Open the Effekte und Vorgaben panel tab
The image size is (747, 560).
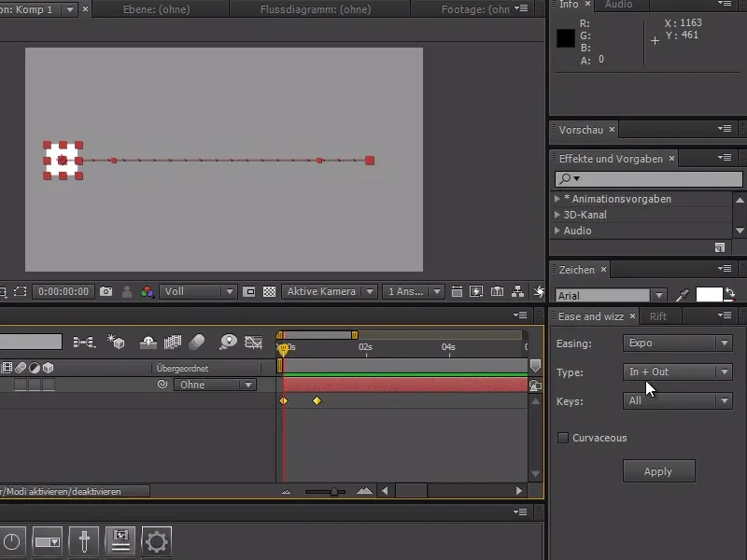pyautogui.click(x=611, y=159)
